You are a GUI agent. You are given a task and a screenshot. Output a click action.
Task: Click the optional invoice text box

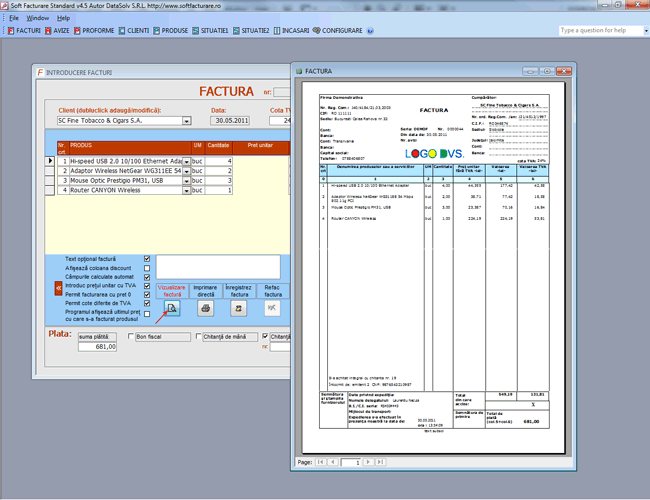(x=218, y=267)
